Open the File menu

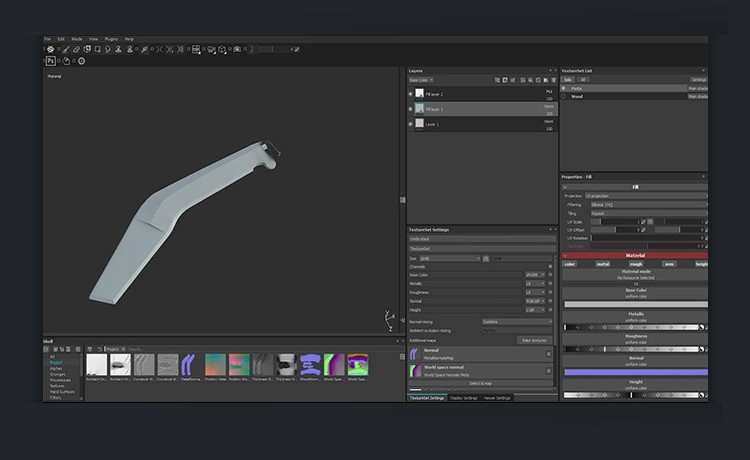(x=47, y=39)
